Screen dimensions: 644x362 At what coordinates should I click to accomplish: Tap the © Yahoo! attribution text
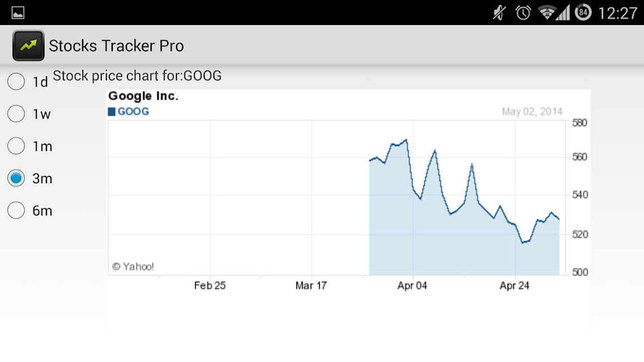(x=133, y=267)
